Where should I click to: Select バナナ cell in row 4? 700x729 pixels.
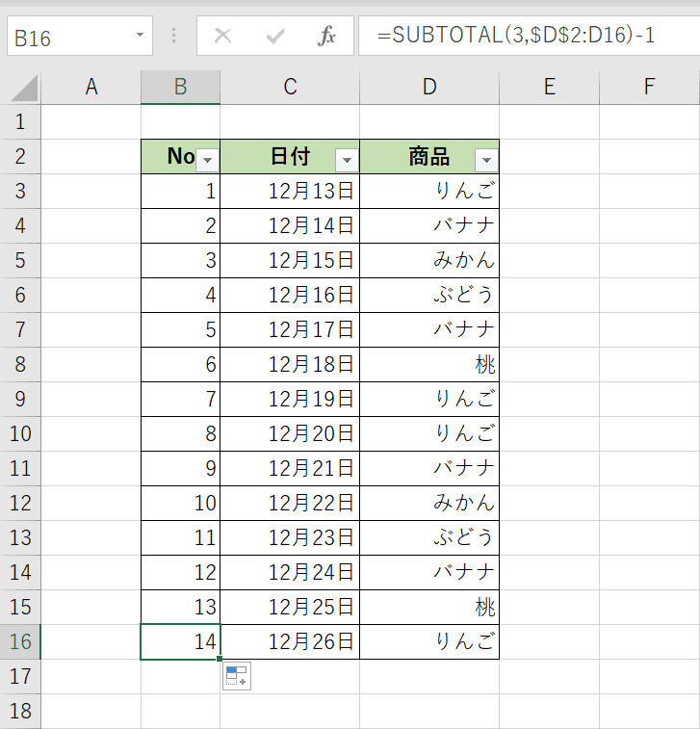(429, 226)
